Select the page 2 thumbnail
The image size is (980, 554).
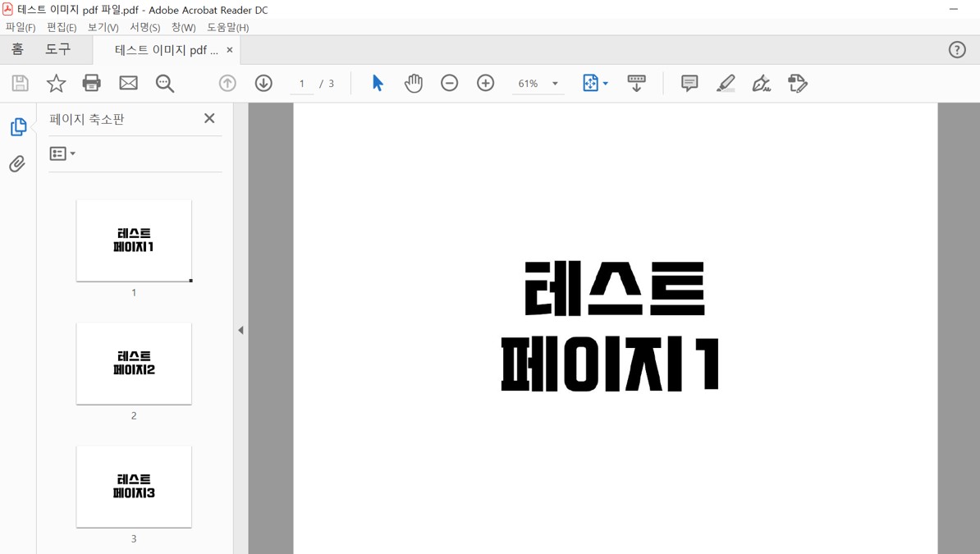pos(134,364)
